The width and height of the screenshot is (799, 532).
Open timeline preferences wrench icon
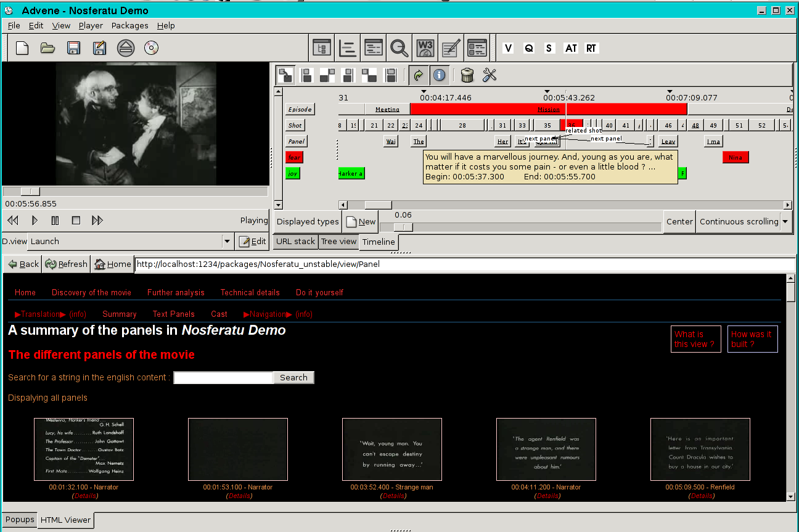point(490,75)
